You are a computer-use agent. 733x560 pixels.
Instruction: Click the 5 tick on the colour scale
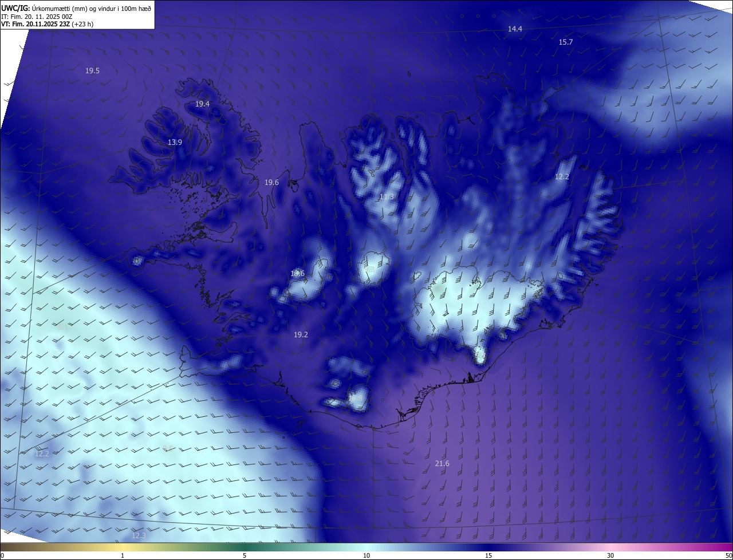(245, 556)
